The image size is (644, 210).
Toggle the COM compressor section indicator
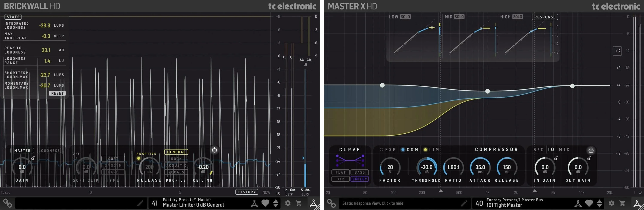pyautogui.click(x=403, y=150)
